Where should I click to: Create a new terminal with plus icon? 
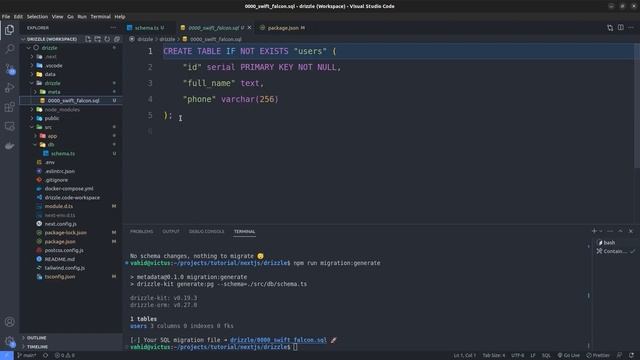click(594, 231)
